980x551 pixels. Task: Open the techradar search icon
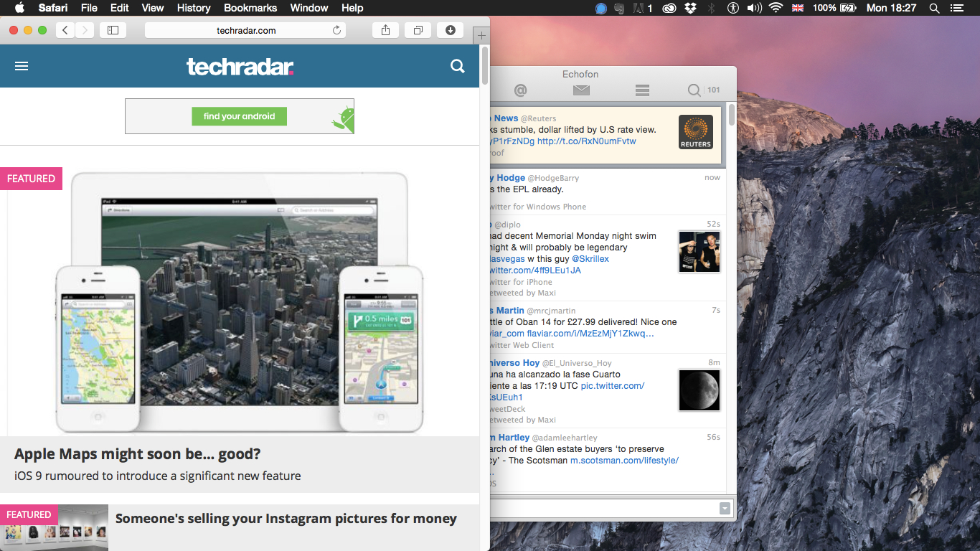pyautogui.click(x=458, y=66)
